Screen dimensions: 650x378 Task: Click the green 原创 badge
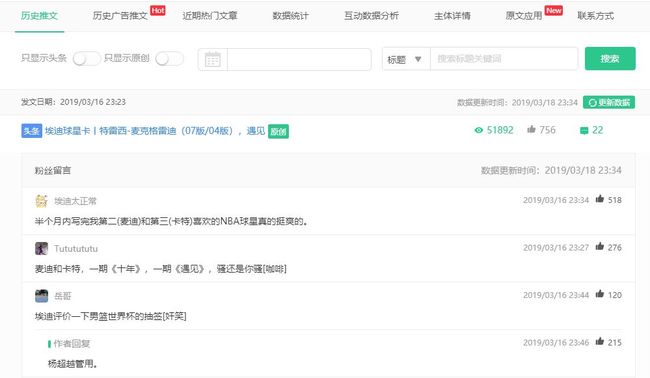pos(278,131)
